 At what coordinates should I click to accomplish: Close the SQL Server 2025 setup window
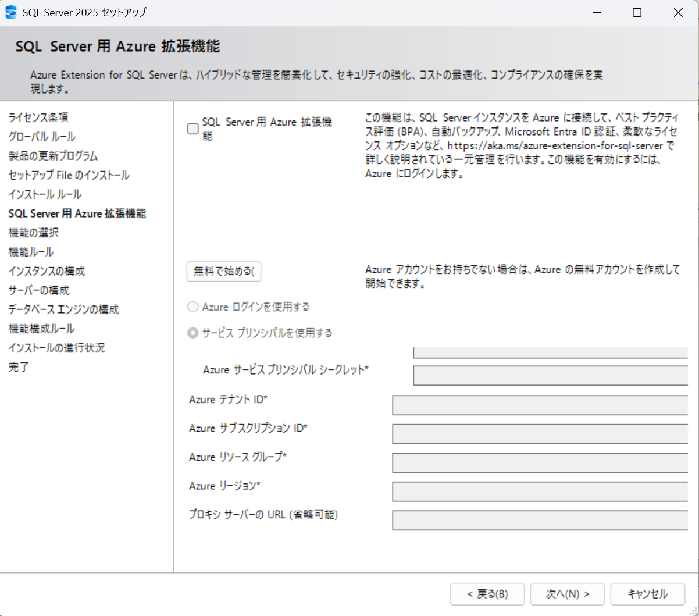click(x=678, y=13)
